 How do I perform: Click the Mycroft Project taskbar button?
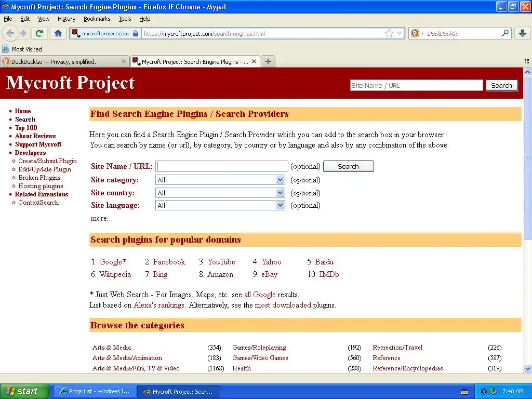click(179, 391)
